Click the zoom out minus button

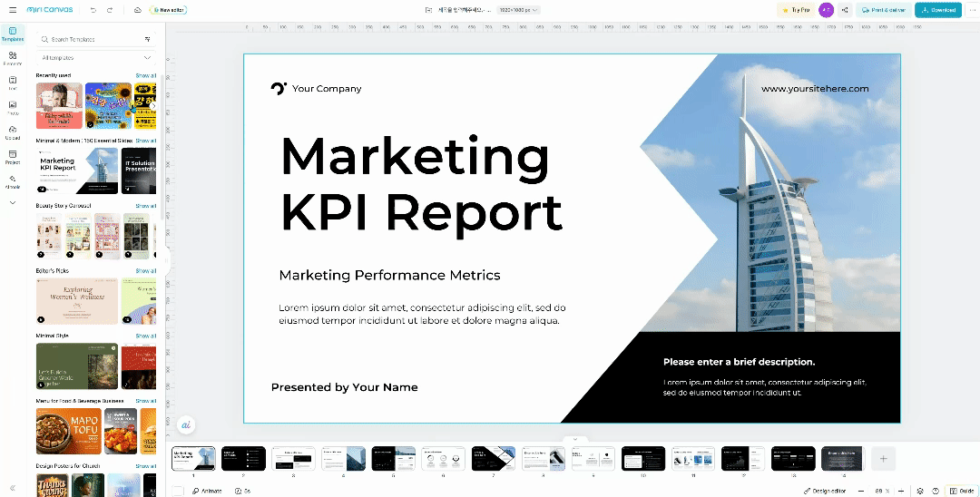[858, 491]
